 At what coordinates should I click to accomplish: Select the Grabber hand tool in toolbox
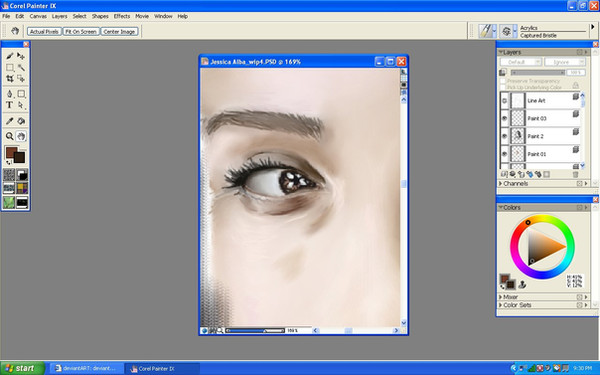click(21, 136)
